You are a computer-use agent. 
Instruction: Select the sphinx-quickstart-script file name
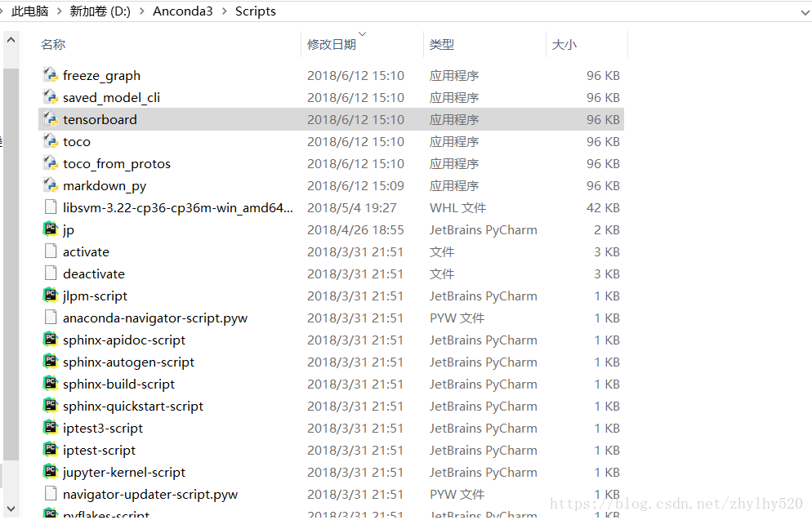click(x=133, y=407)
